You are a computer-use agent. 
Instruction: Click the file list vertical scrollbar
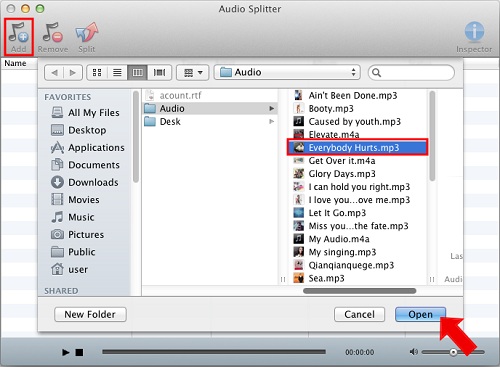point(432,136)
